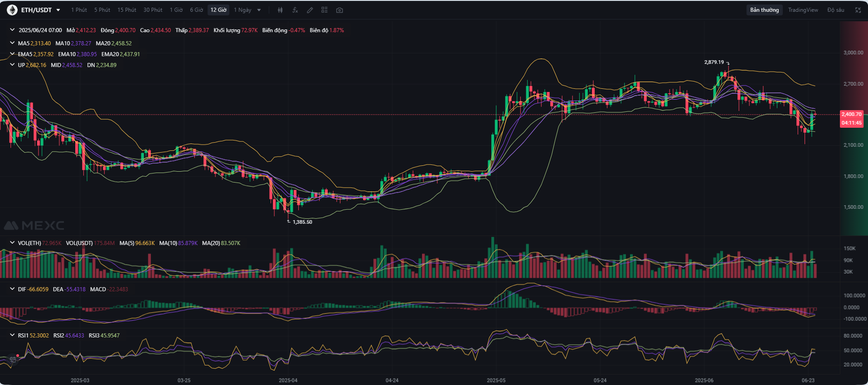Click the 3,000.00 price axis label

853,53
